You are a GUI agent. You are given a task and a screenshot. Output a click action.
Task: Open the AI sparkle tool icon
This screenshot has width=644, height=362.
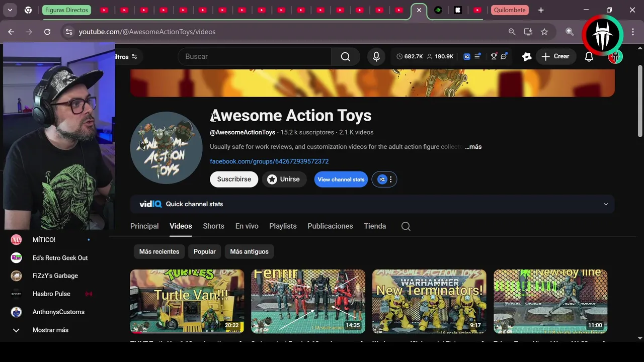527,57
